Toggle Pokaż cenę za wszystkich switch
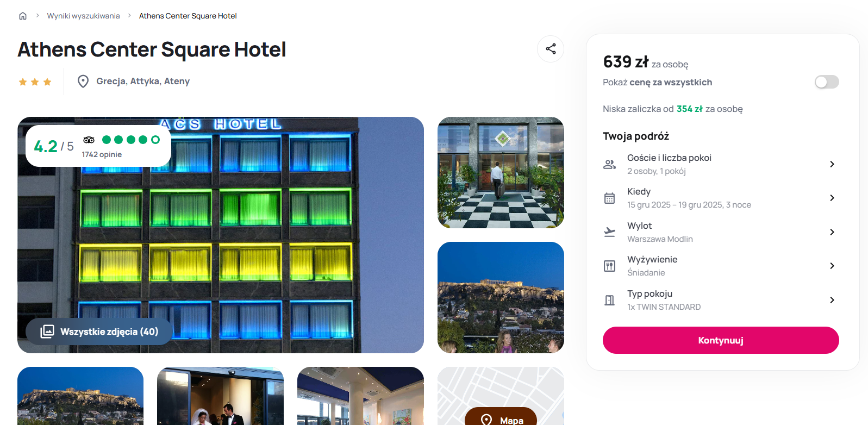The height and width of the screenshot is (425, 868). click(827, 82)
